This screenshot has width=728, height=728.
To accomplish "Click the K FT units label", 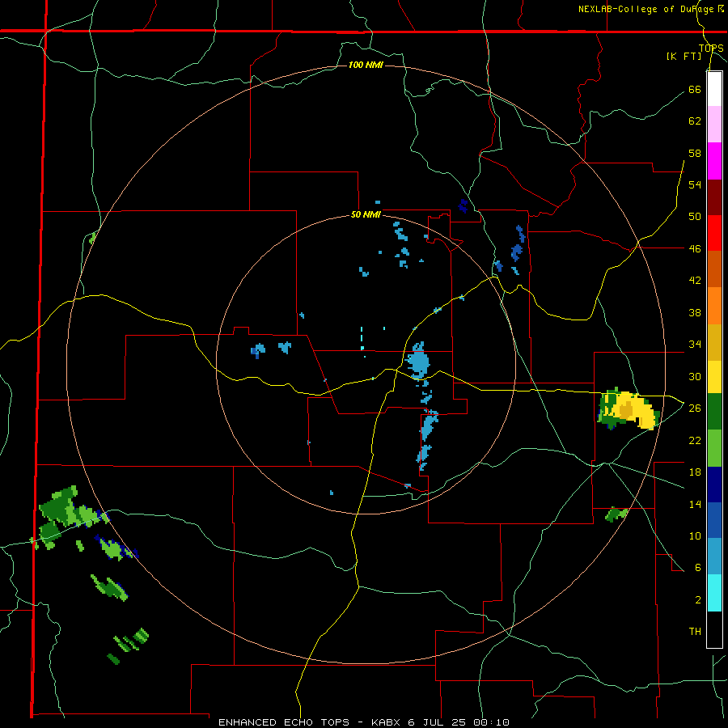I will pos(684,56).
